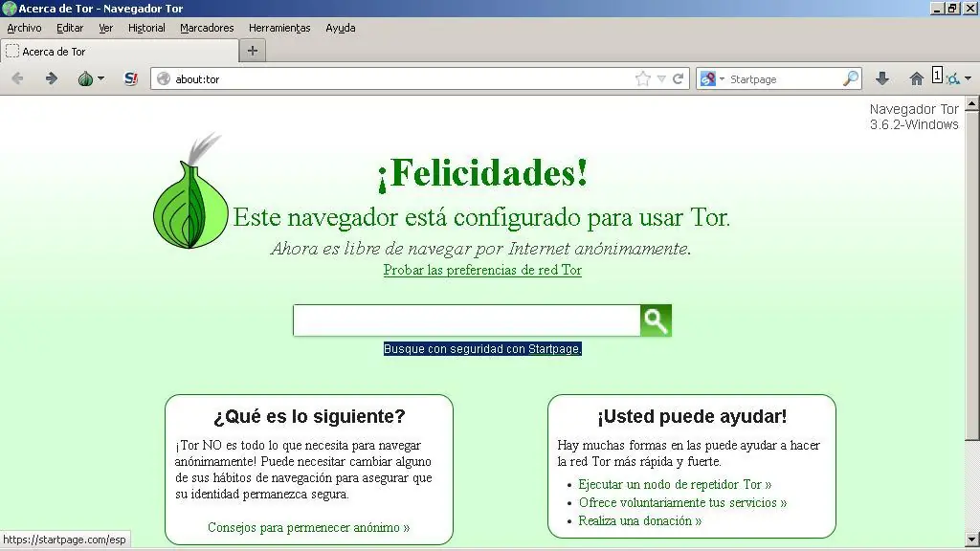Click the site identity globe icon
The height and width of the screenshot is (551, 980).
[x=164, y=78]
